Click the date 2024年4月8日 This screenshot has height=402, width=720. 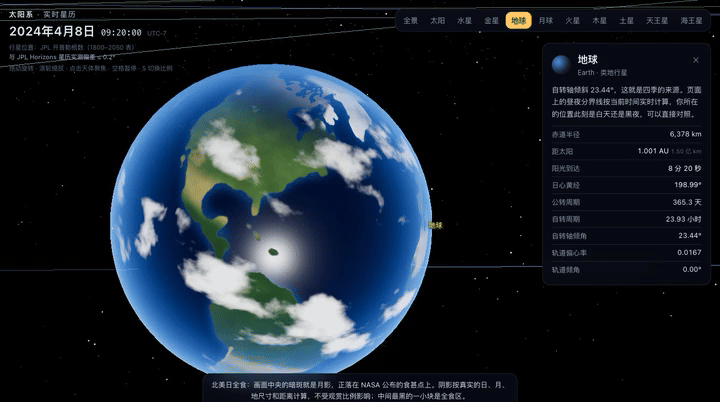tap(51, 31)
